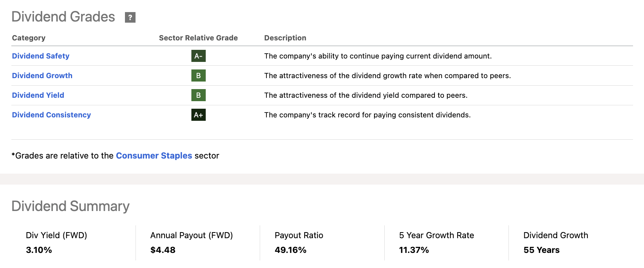Image resolution: width=644 pixels, height=268 pixels.
Task: Click the Dividend Grades help question-mark icon
Action: pos(130,17)
